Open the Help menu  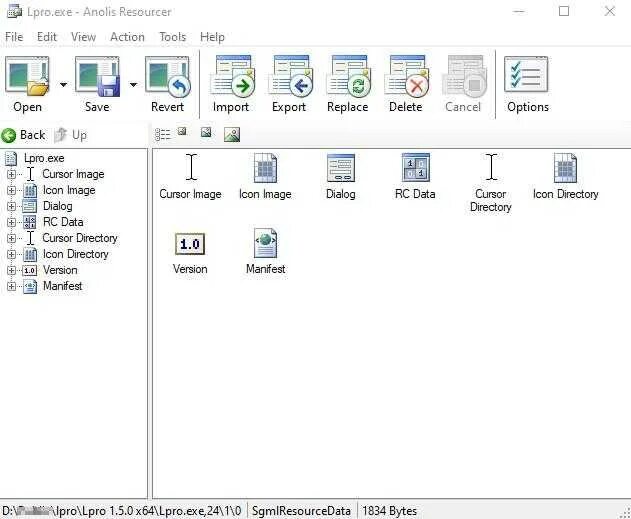tap(212, 37)
